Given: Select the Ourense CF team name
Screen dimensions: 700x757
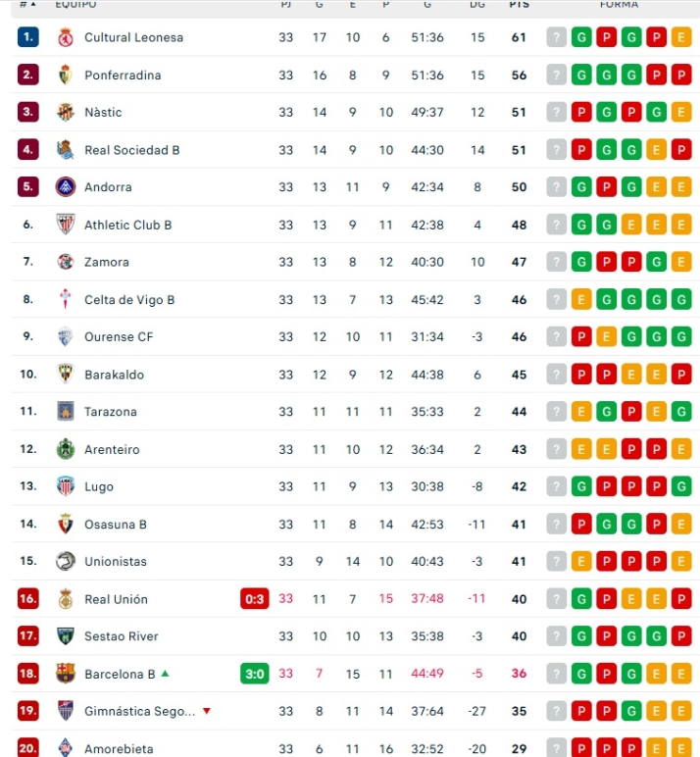Looking at the screenshot, I should [119, 337].
